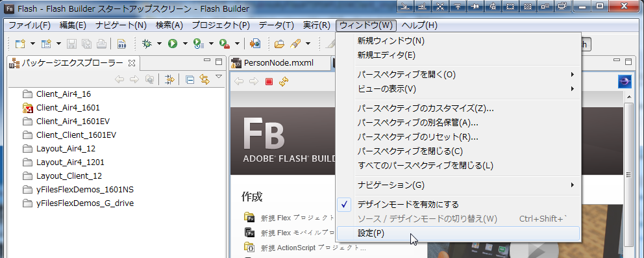The width and height of the screenshot is (644, 258).
Task: Choose パースペクティブのカスタマイズ(Z)...
Action: [x=458, y=109]
